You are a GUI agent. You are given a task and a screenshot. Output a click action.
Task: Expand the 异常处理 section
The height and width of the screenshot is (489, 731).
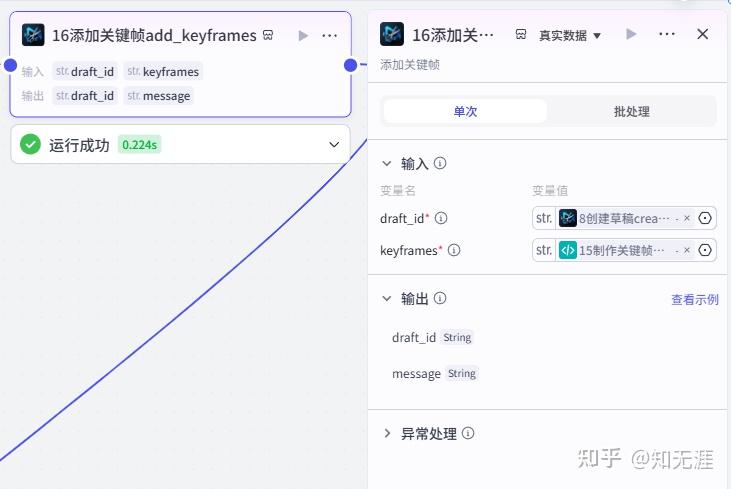tap(386, 434)
